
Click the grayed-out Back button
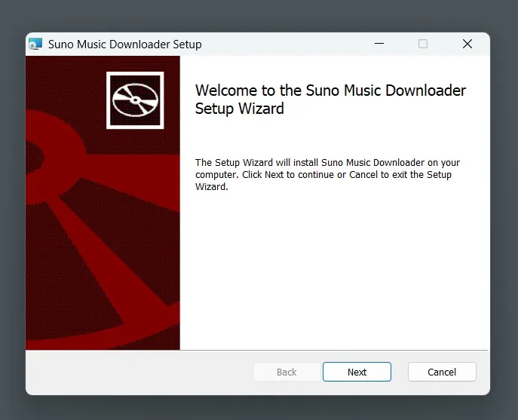(287, 372)
